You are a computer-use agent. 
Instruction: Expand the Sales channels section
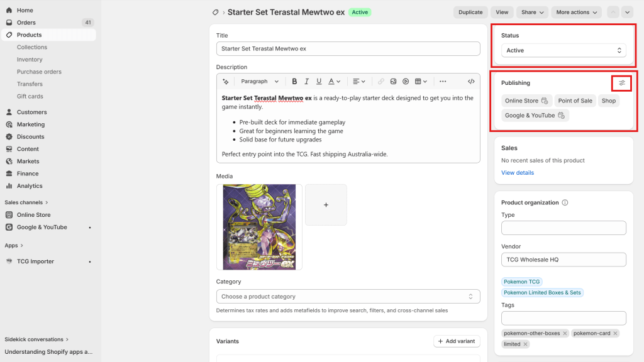pos(26,202)
